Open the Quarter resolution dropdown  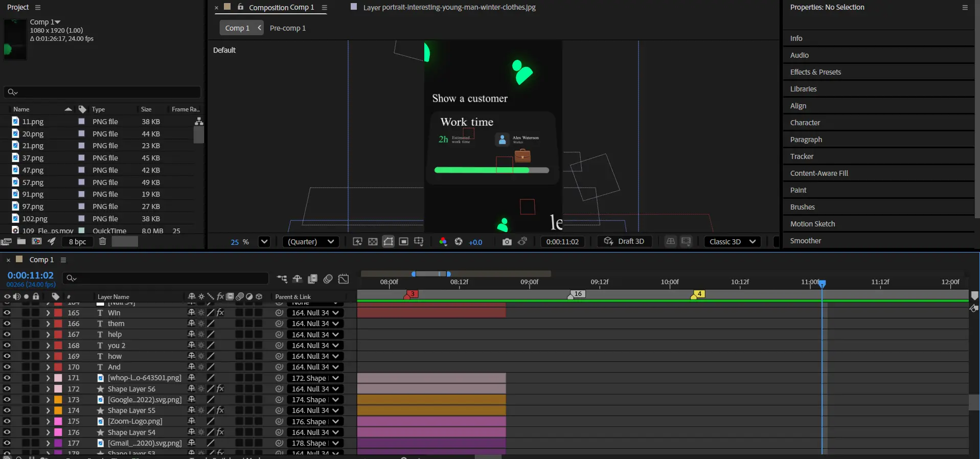coord(311,242)
